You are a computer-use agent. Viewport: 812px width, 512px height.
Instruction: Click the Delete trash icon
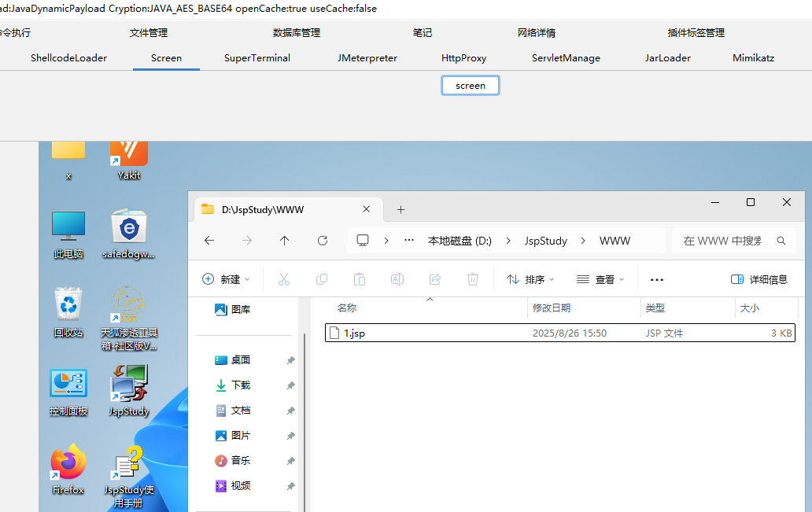[473, 279]
